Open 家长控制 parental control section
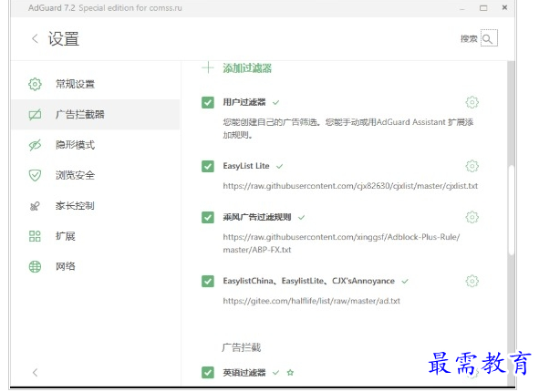The height and width of the screenshot is (392, 539). click(95, 205)
